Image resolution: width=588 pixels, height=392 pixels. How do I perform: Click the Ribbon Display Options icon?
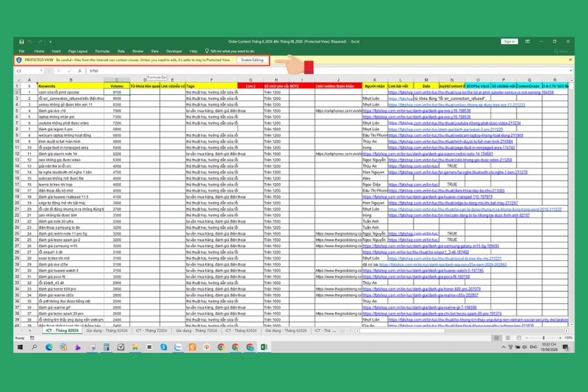click(528, 42)
